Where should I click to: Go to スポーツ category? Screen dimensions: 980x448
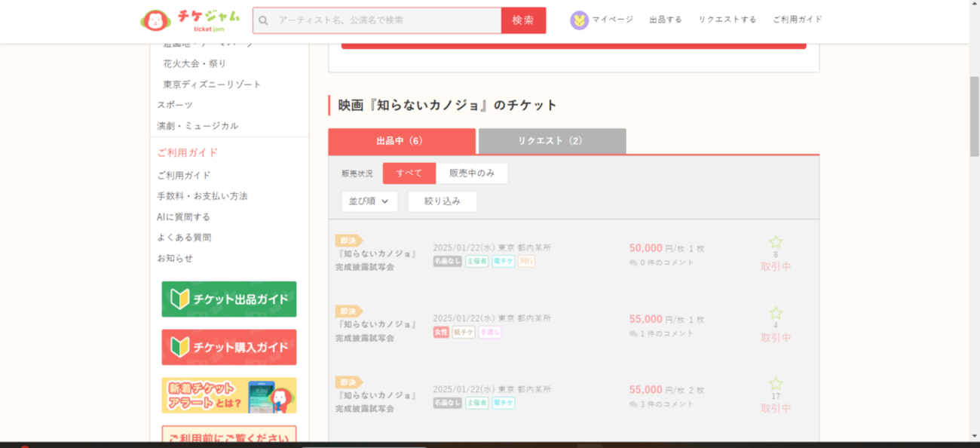pyautogui.click(x=175, y=105)
